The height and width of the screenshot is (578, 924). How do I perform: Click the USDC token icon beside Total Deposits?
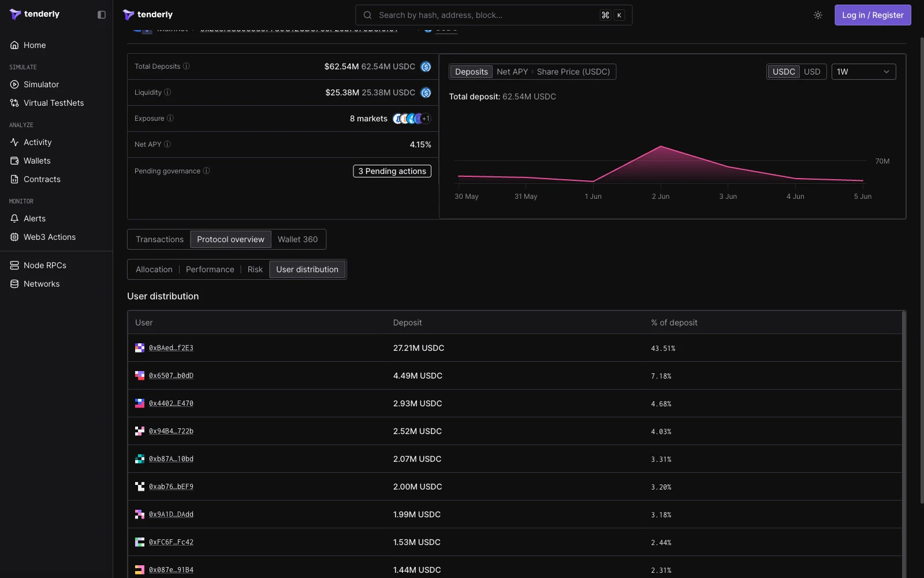click(426, 66)
